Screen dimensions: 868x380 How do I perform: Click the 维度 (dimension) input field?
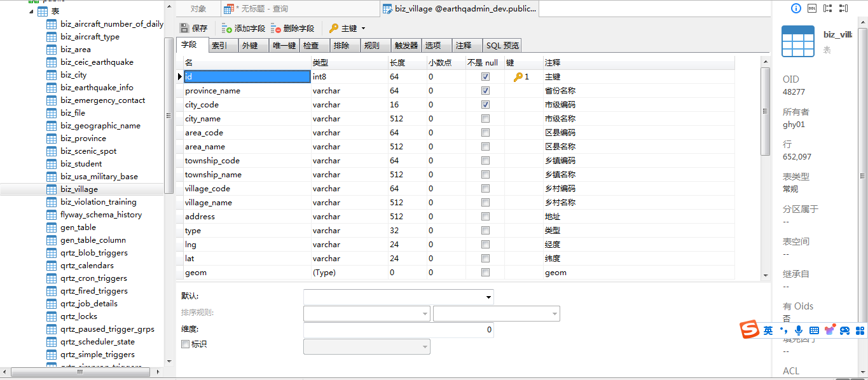tap(399, 330)
